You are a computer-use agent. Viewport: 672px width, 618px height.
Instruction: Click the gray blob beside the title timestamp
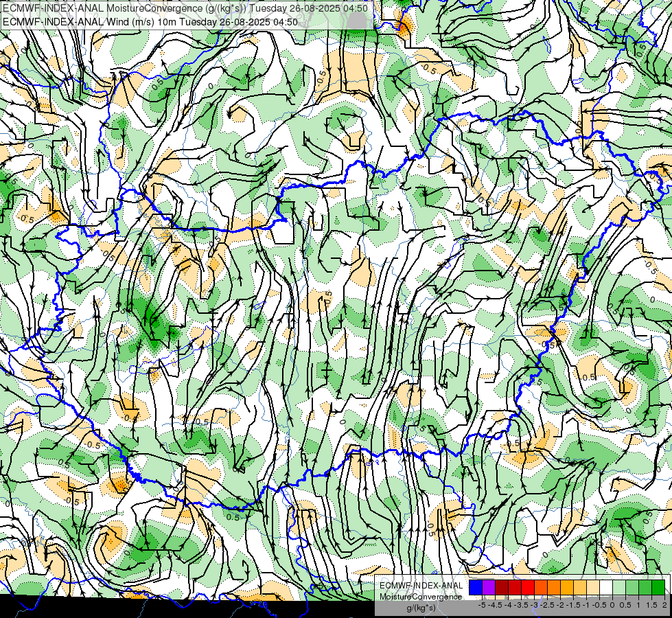tap(356, 21)
